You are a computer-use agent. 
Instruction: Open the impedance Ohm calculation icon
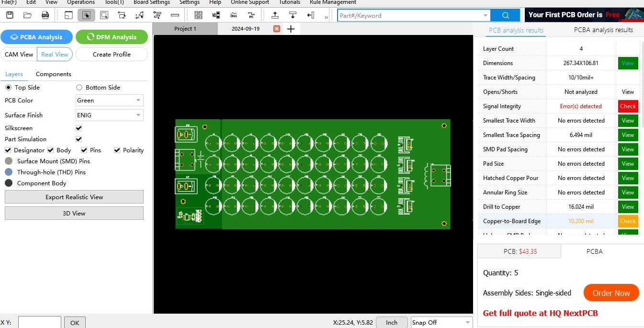coord(233,15)
